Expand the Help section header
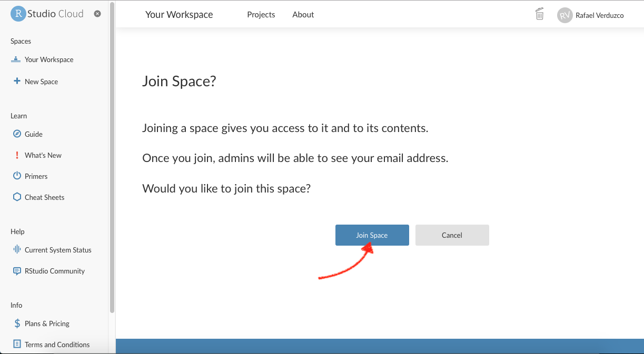 pos(17,231)
